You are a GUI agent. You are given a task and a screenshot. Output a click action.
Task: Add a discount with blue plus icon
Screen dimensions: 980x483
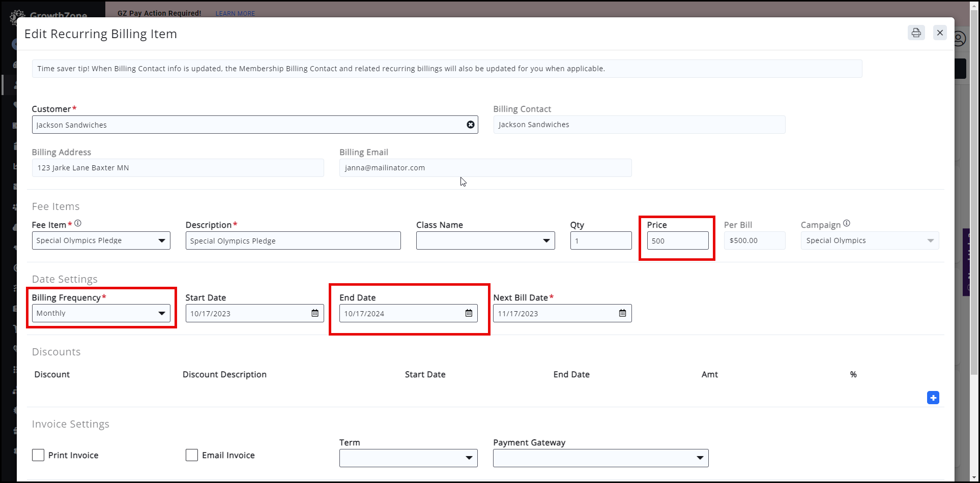click(x=933, y=398)
